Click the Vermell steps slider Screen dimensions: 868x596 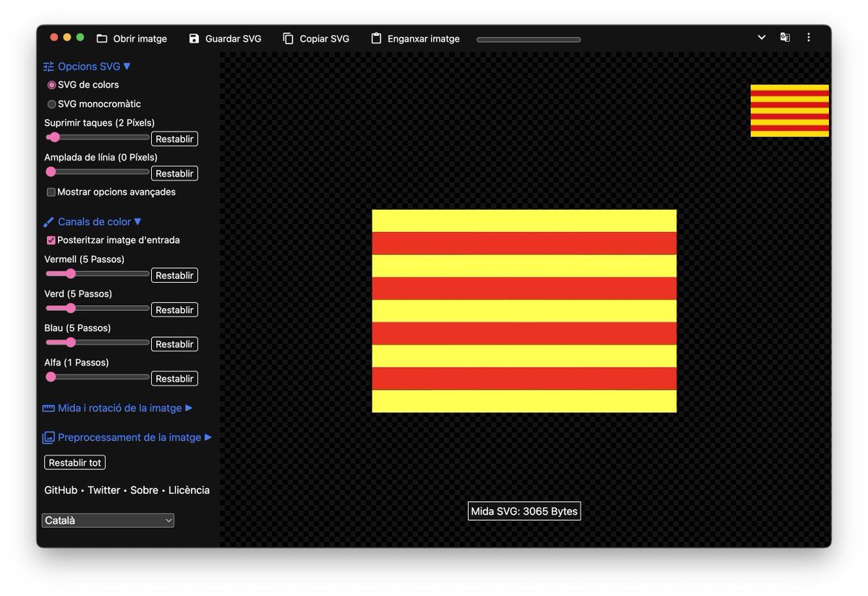point(97,273)
